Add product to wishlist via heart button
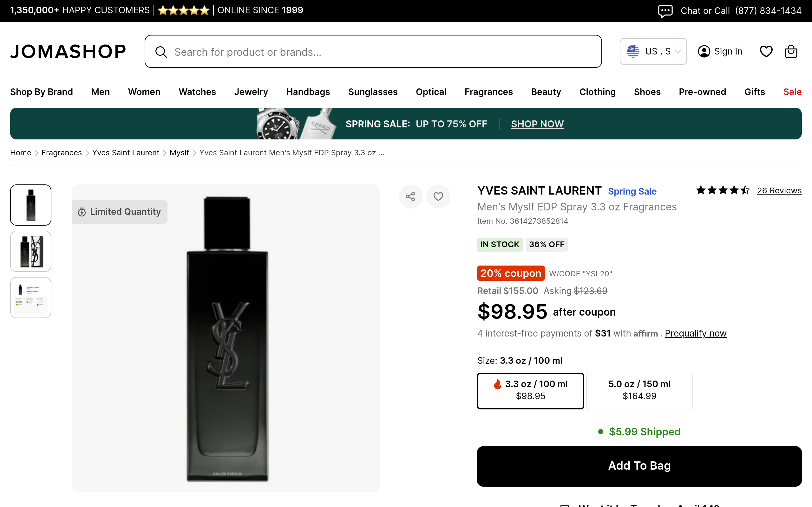This screenshot has width=812, height=507. (438, 196)
